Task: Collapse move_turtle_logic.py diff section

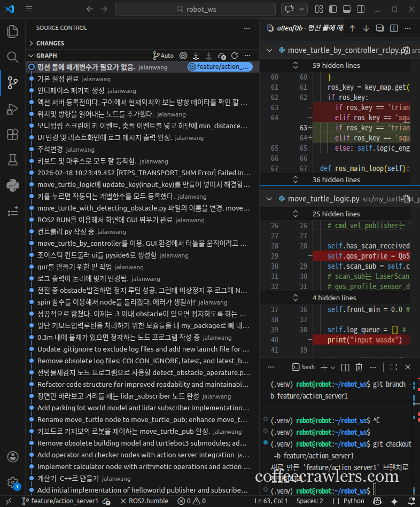Action: [x=269, y=199]
